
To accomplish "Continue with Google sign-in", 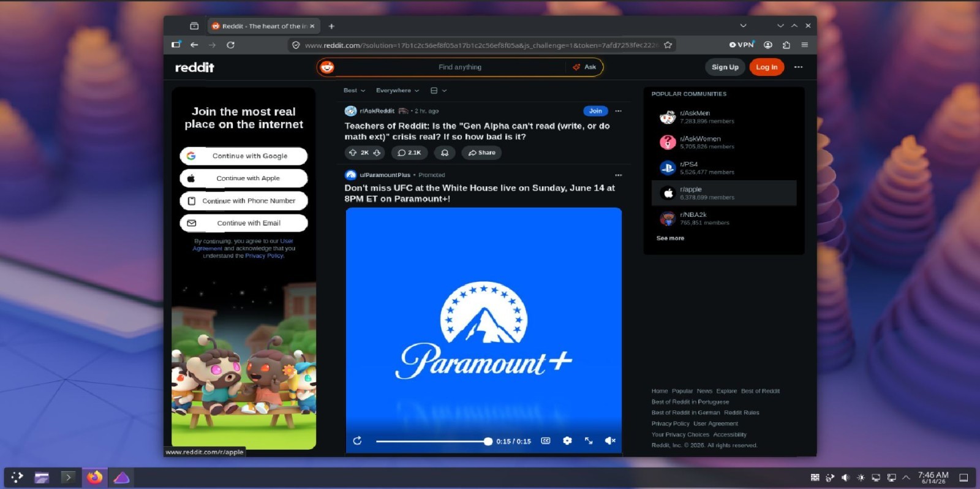I will 244,156.
